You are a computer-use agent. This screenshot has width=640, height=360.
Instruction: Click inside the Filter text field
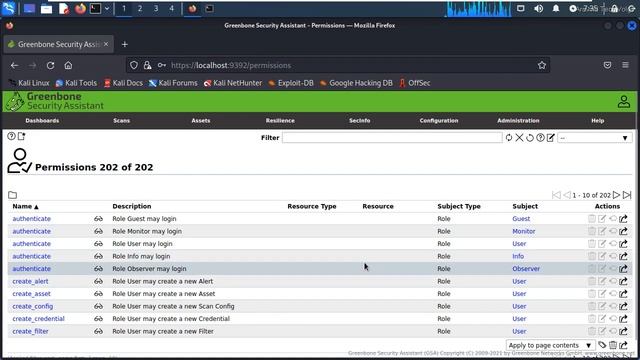coord(392,138)
